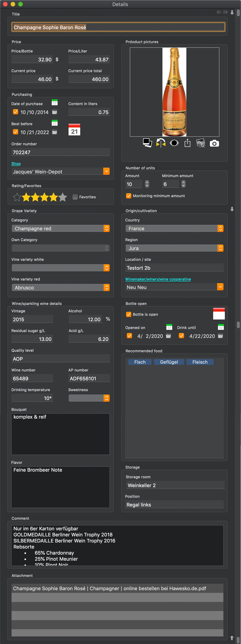The image size is (241, 644).
Task: Click small calendar icon beside best-before date 10/21/2022
Action: [54, 132]
